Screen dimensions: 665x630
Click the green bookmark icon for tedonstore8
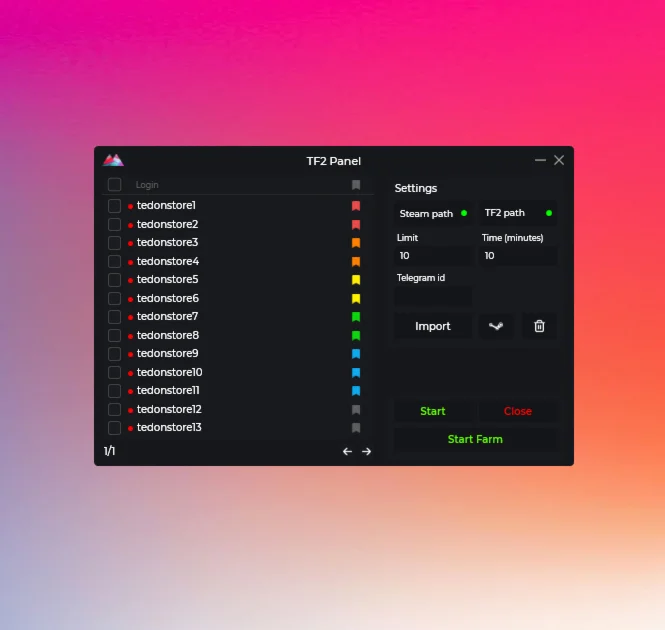pos(356,336)
